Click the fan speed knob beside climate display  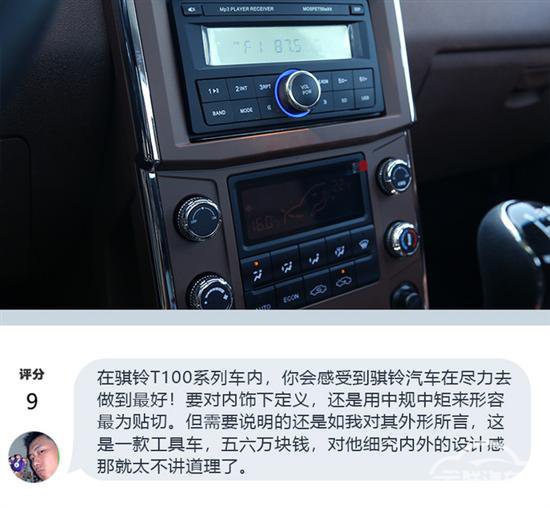click(x=199, y=218)
